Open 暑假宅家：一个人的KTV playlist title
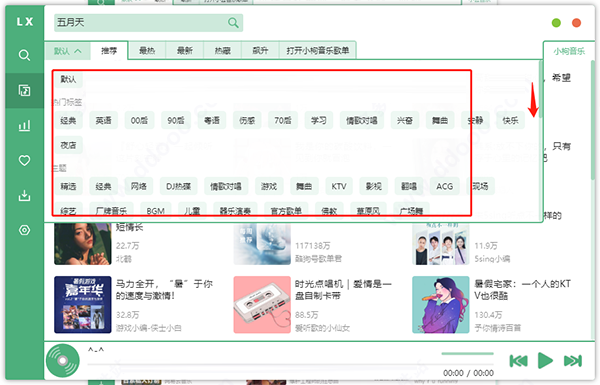 523,290
